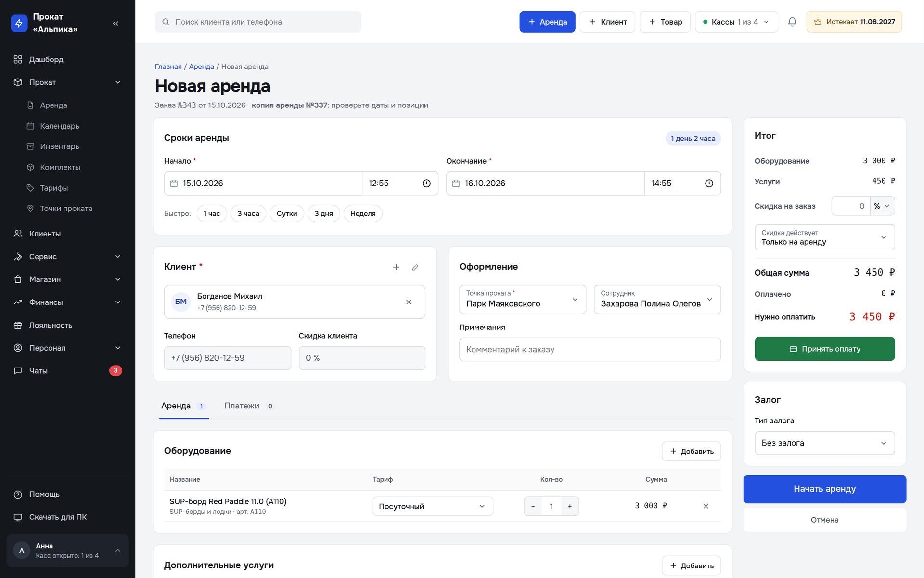
Task: Open notifications bell icon
Action: (792, 22)
